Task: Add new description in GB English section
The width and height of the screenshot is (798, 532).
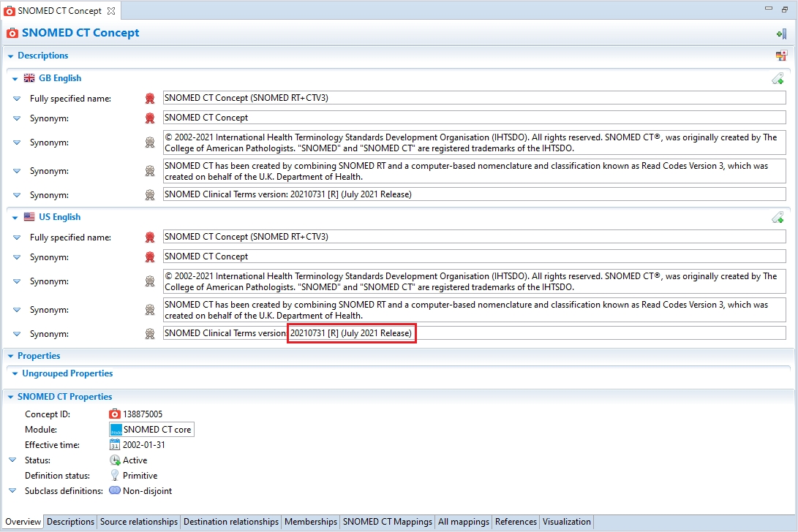Action: coord(778,79)
